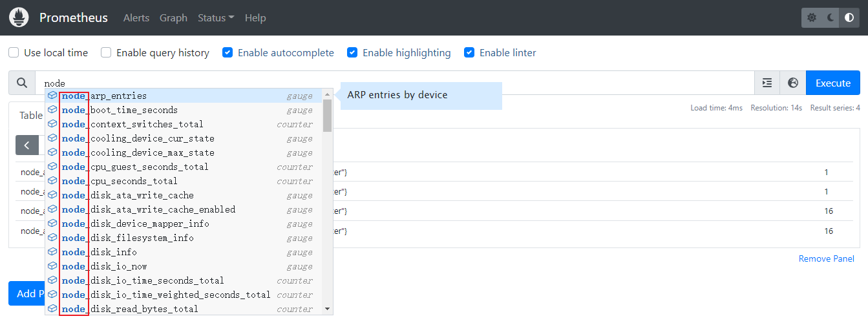
Task: Choose node_disk_filesystem_info suggestion
Action: (x=184, y=238)
